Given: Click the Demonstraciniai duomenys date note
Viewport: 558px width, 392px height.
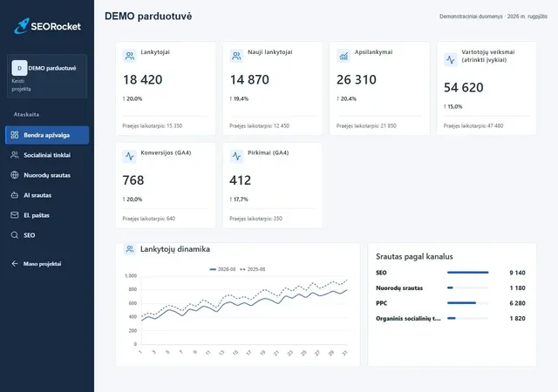Looking at the screenshot, I should point(493,17).
